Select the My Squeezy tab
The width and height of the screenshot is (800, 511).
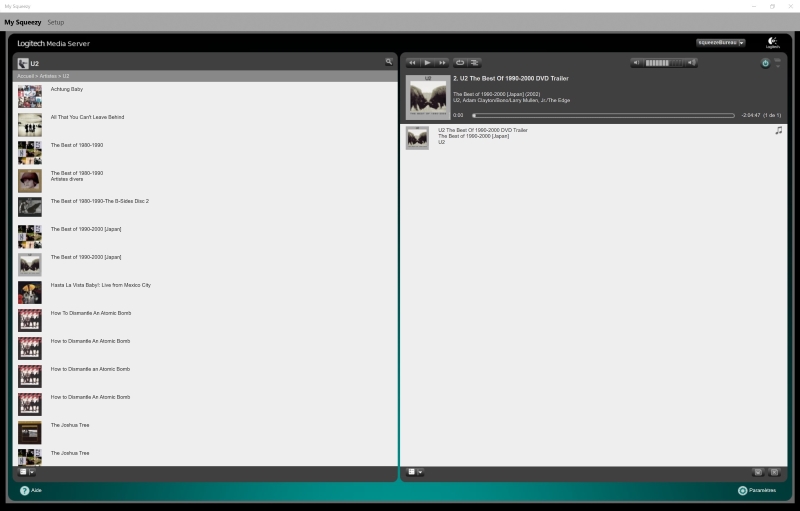22,22
